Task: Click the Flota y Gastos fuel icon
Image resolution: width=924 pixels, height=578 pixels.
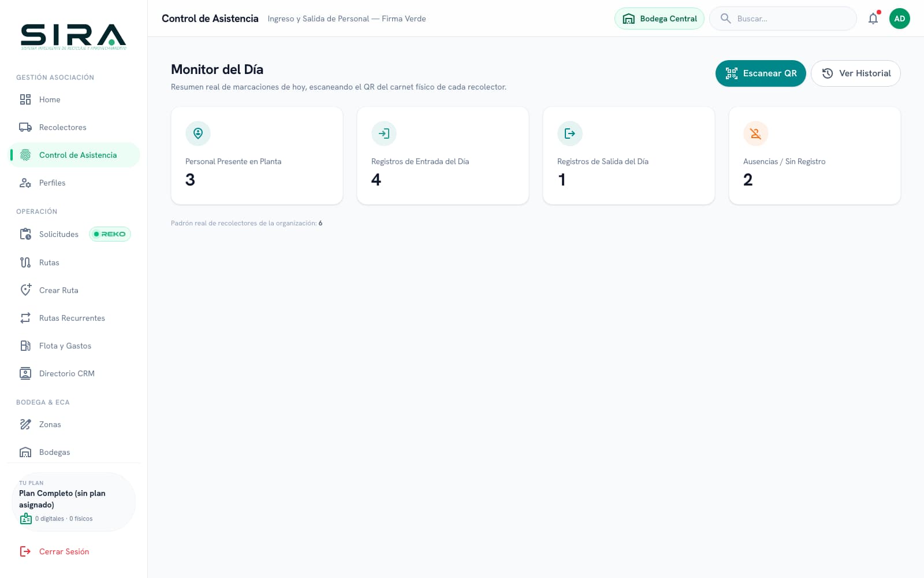Action: tap(25, 346)
